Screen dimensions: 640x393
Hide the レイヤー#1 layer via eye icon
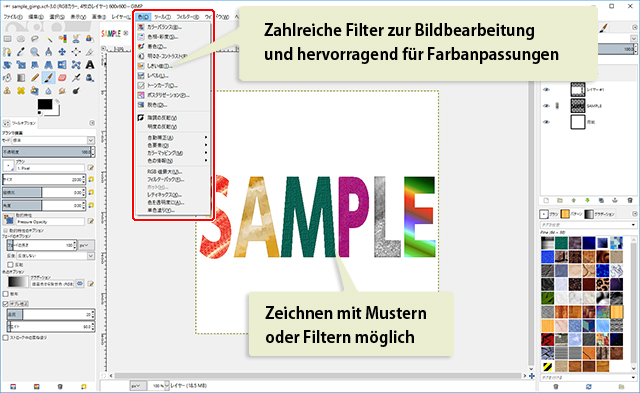[546, 89]
